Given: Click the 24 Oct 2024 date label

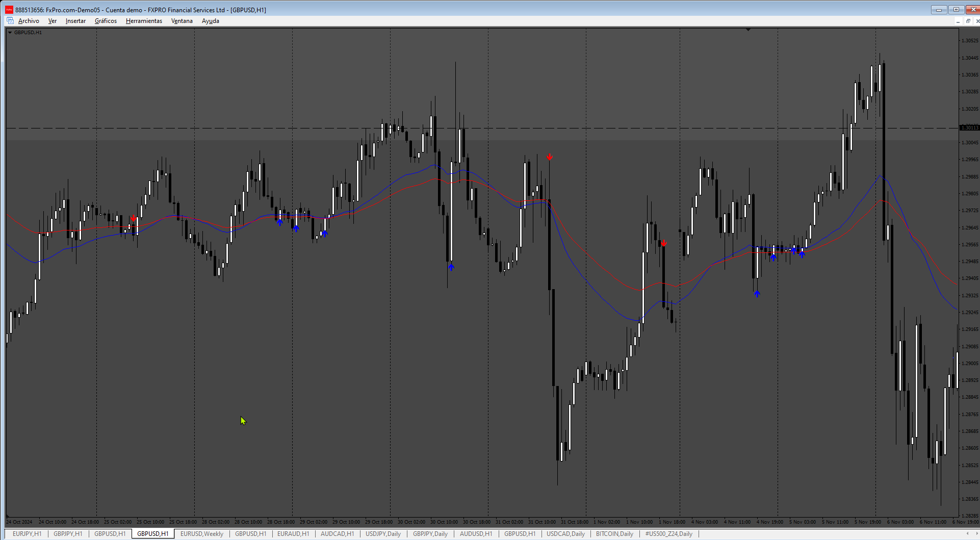Looking at the screenshot, I should click(19, 522).
